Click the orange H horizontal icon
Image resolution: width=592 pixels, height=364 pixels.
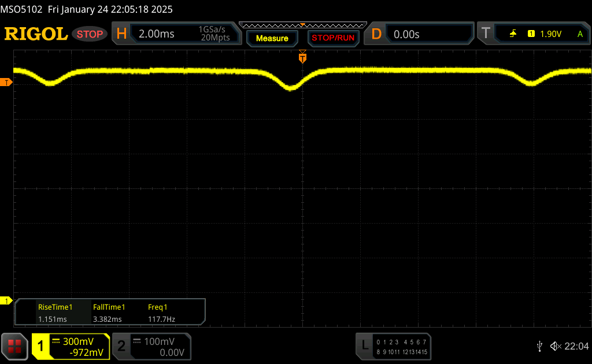click(121, 34)
